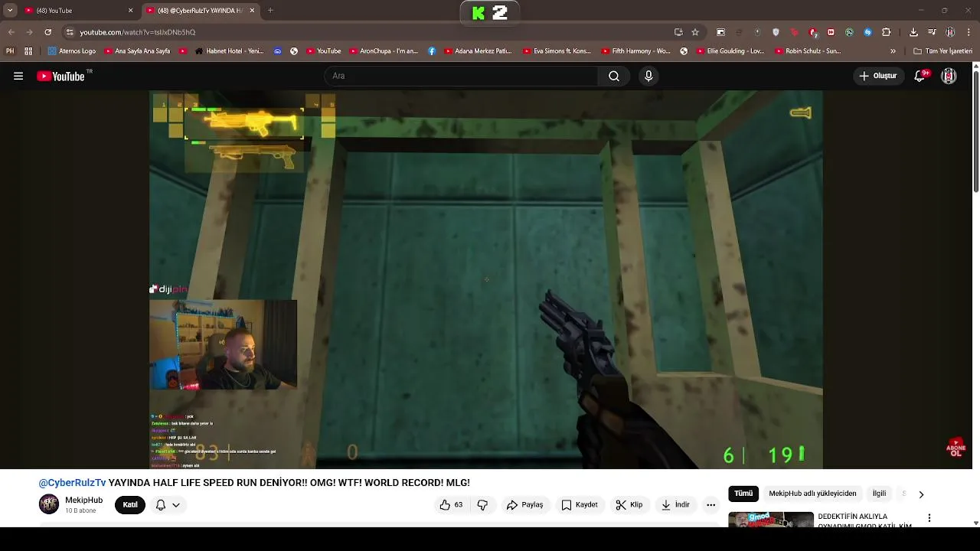Reload the page
980x551 pixels.
(x=47, y=32)
